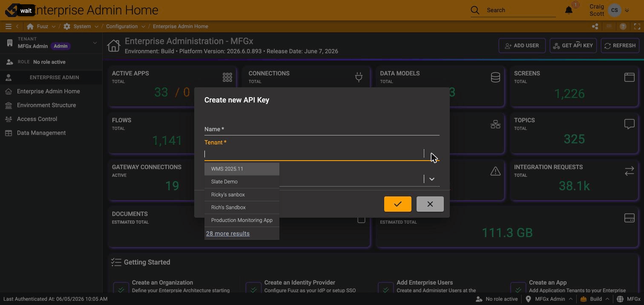Click the search magnifier icon
Image resolution: width=644 pixels, height=305 pixels.
[475, 10]
